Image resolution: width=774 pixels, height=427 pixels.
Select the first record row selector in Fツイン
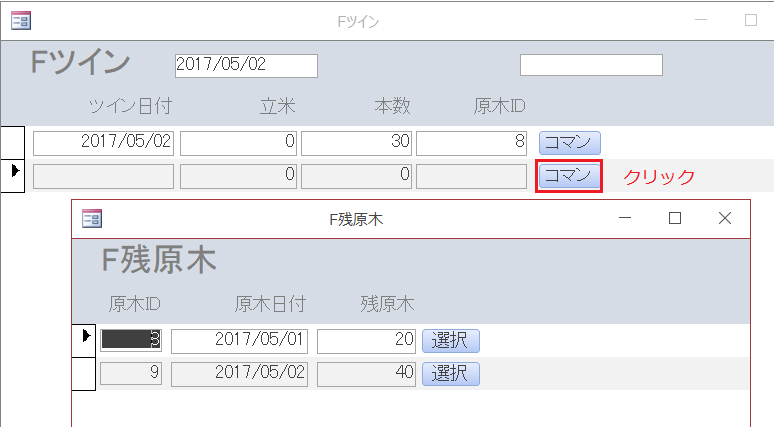tap(13, 142)
